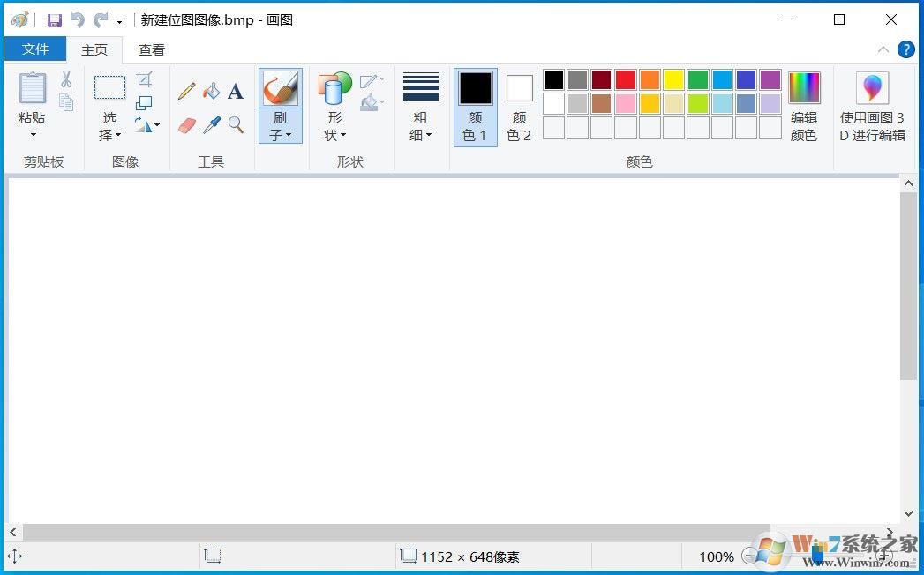This screenshot has width=924, height=575.
Task: Select the Magnifier tool
Action: click(236, 124)
